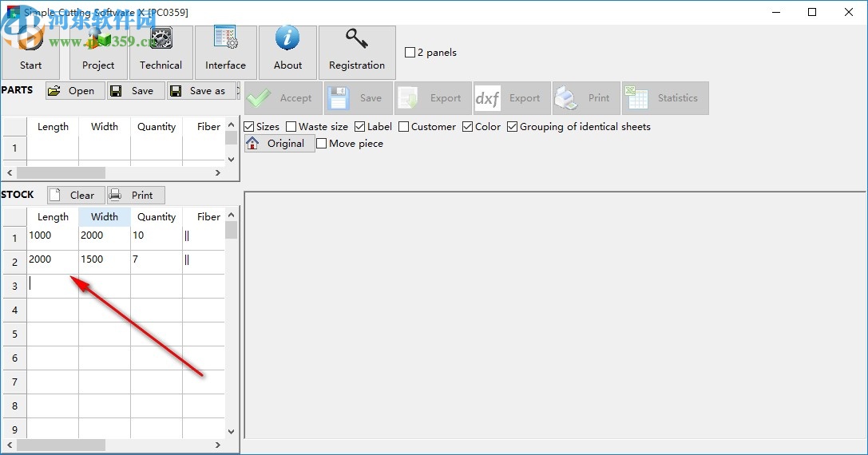Image resolution: width=868 pixels, height=455 pixels.
Task: Click Stock table Length column header
Action: click(53, 217)
